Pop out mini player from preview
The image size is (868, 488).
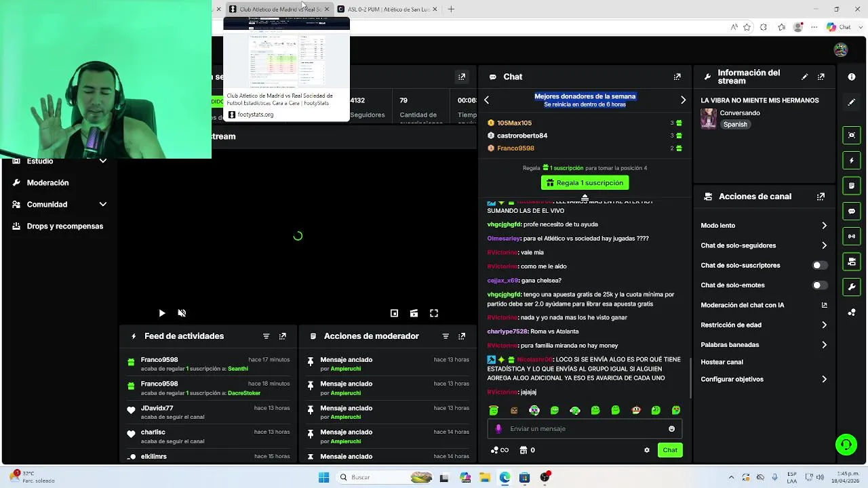tap(394, 313)
